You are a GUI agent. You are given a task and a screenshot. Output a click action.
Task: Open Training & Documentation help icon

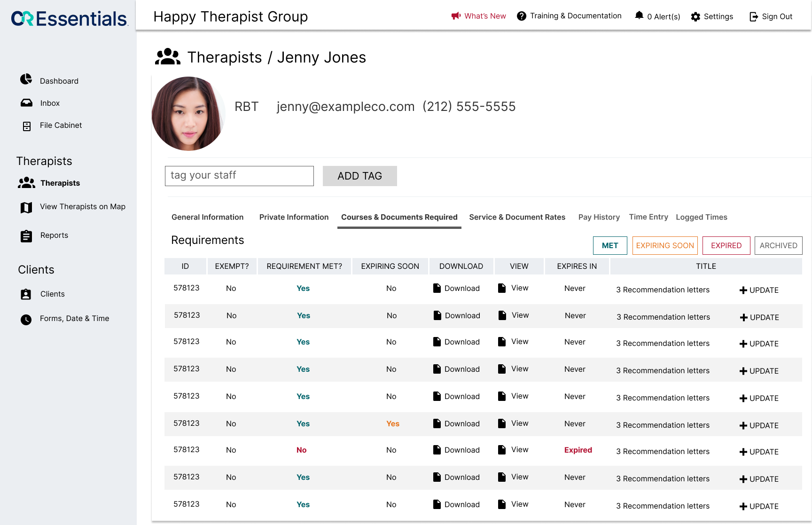click(x=522, y=16)
